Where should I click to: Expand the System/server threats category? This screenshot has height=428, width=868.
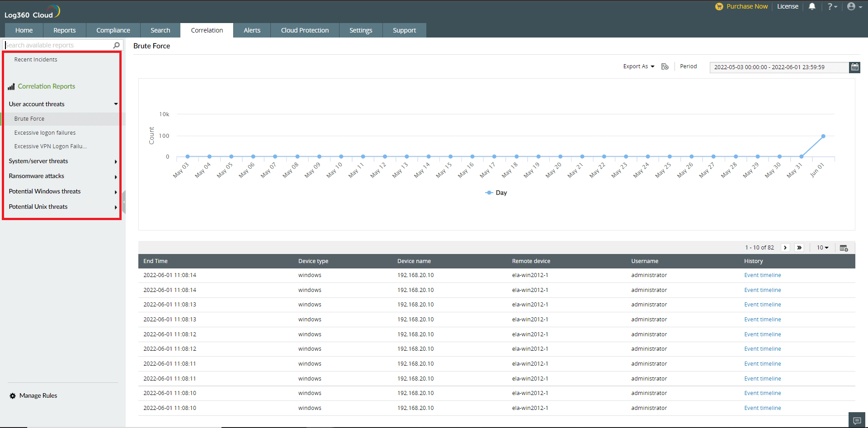(x=38, y=161)
